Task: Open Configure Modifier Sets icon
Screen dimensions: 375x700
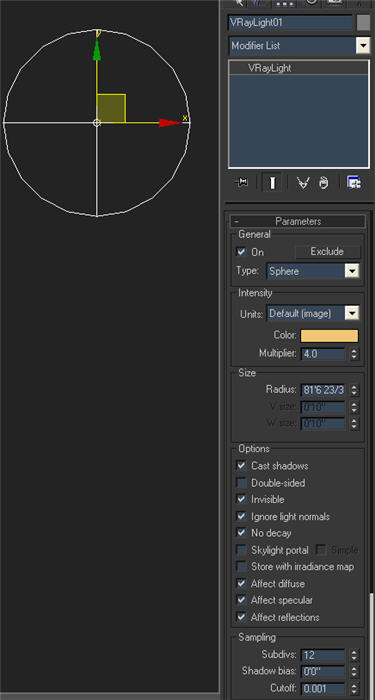Action: (354, 182)
